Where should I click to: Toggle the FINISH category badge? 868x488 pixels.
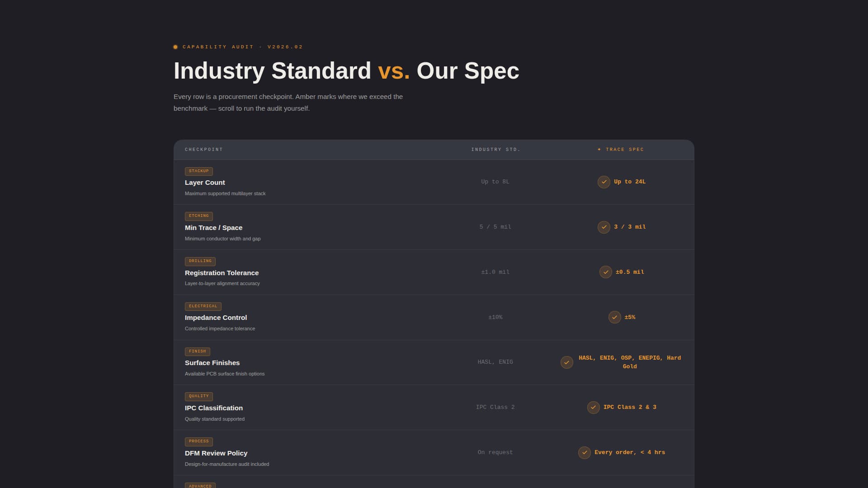pyautogui.click(x=198, y=351)
